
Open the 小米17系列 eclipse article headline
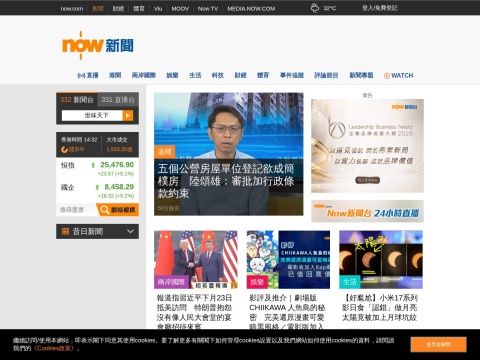(x=380, y=307)
